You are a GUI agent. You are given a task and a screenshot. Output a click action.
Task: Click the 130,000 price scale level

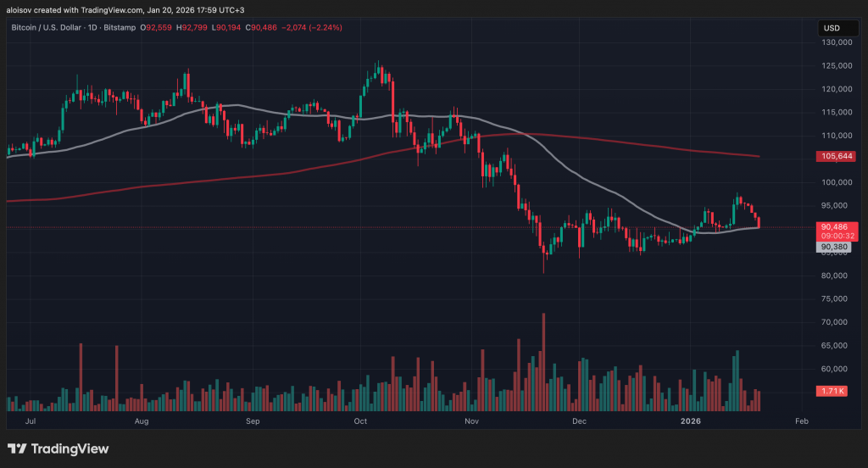click(832, 42)
